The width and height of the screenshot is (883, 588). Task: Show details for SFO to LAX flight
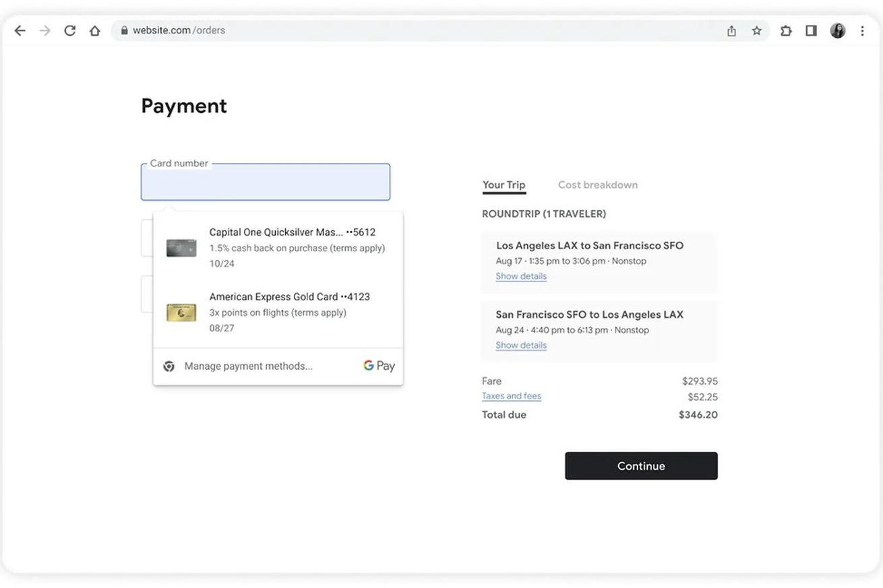[x=521, y=345]
